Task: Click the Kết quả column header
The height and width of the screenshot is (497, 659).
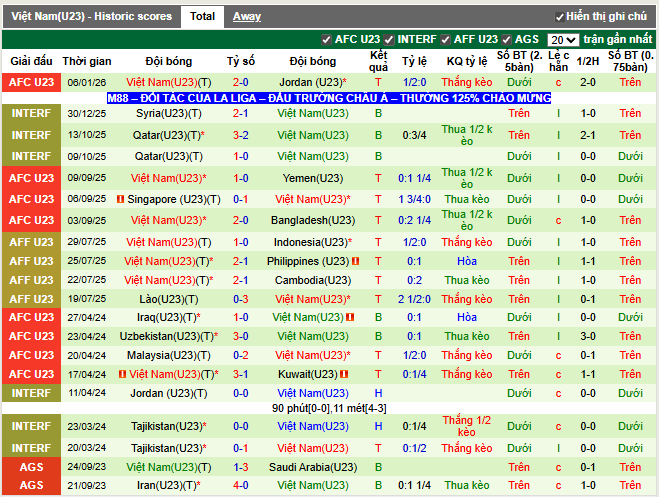Action: [x=378, y=61]
